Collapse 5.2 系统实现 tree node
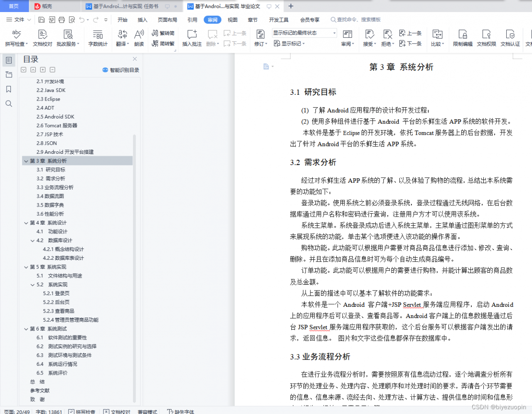Viewport: 532px width, 414px height. [x=33, y=285]
